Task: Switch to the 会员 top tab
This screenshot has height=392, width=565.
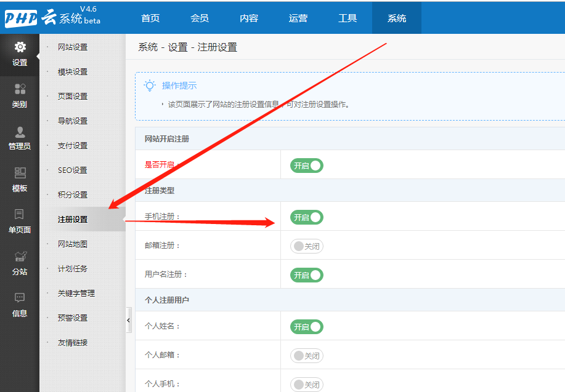Action: [200, 18]
